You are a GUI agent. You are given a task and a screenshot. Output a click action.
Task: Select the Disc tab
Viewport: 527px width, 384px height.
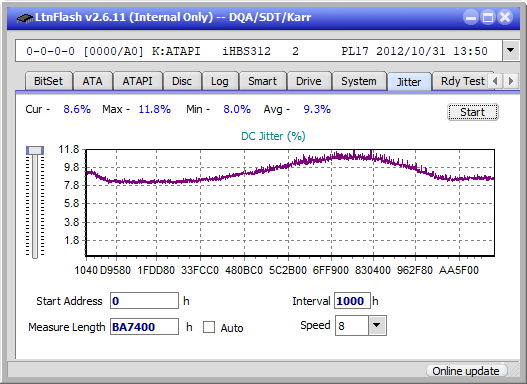[x=182, y=81]
